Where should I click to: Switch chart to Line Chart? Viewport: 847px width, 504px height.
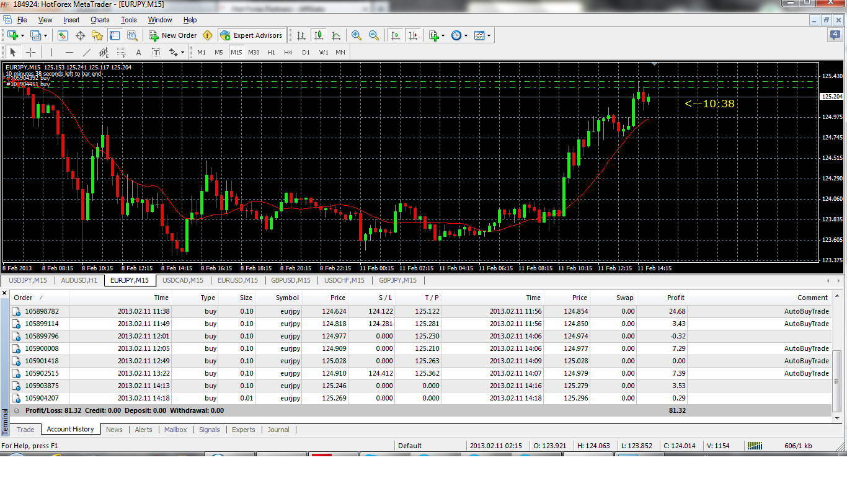pos(336,35)
